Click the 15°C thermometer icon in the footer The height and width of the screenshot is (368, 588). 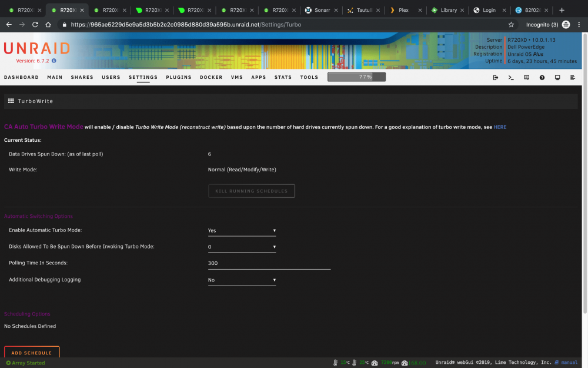tap(335, 362)
